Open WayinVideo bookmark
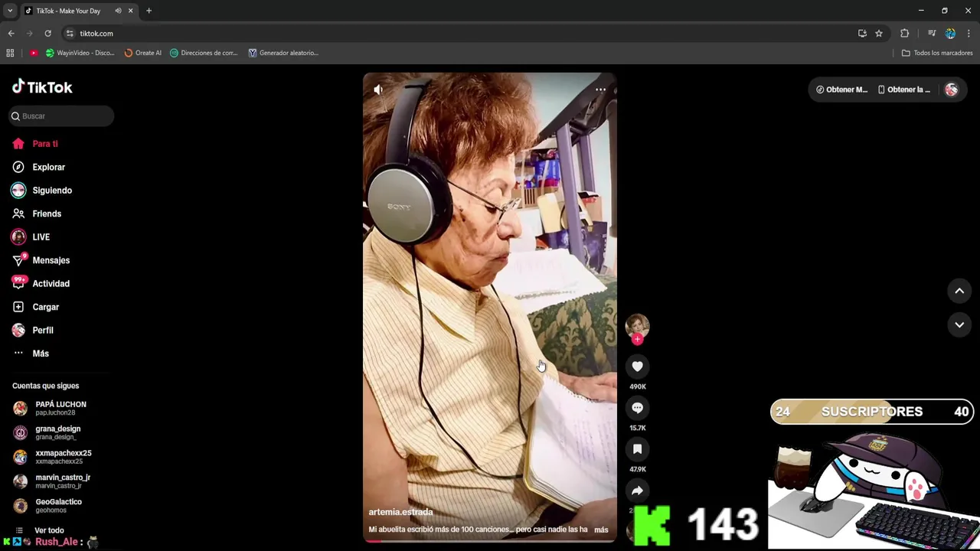Screen dimensions: 980x551 pyautogui.click(x=80, y=53)
